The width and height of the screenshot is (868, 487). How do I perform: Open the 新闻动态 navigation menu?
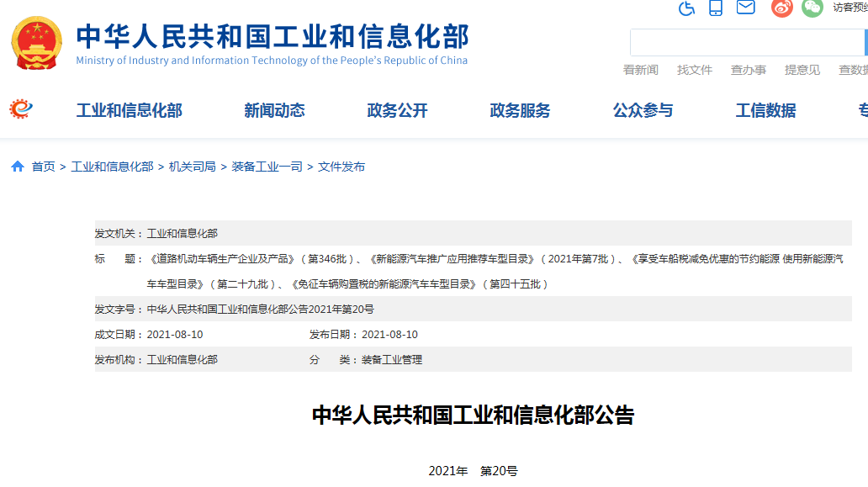point(274,111)
